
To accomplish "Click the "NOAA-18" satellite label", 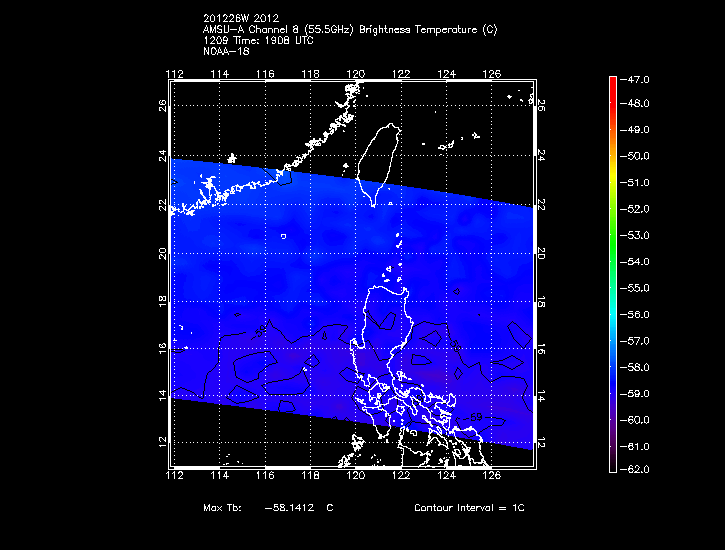I will click(x=226, y=51).
